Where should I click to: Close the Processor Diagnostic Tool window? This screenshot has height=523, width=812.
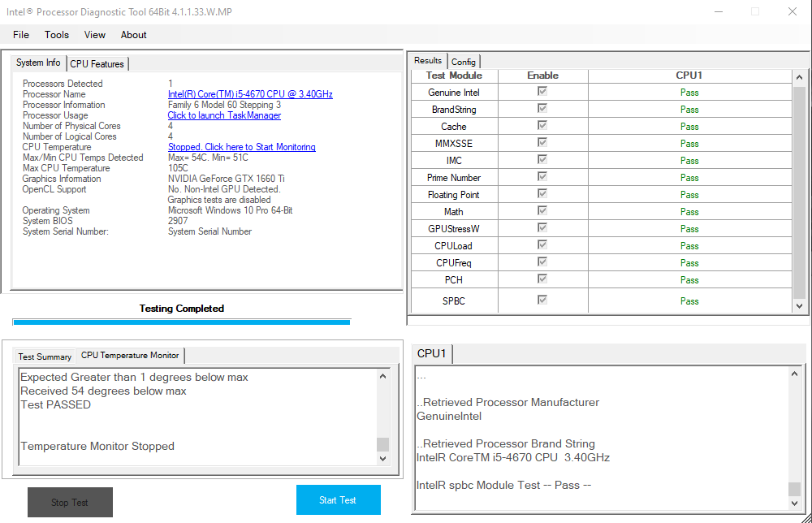tap(793, 11)
